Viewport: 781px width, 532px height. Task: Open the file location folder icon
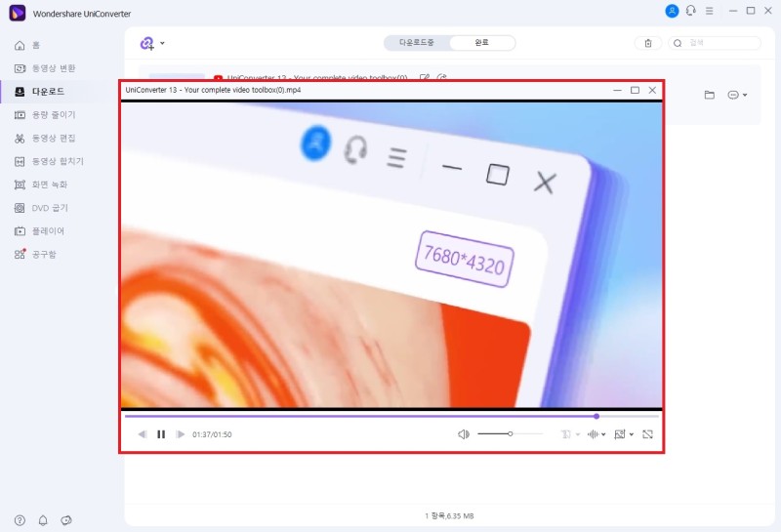pos(710,95)
